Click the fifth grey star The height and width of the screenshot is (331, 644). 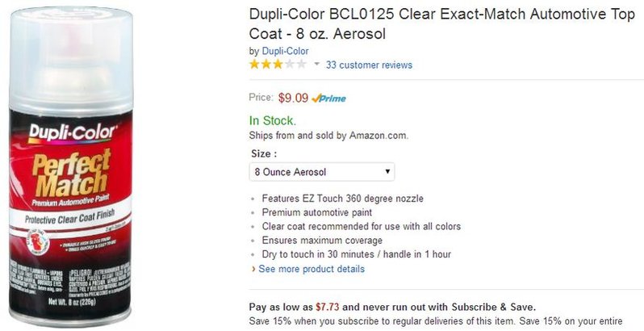(301, 65)
